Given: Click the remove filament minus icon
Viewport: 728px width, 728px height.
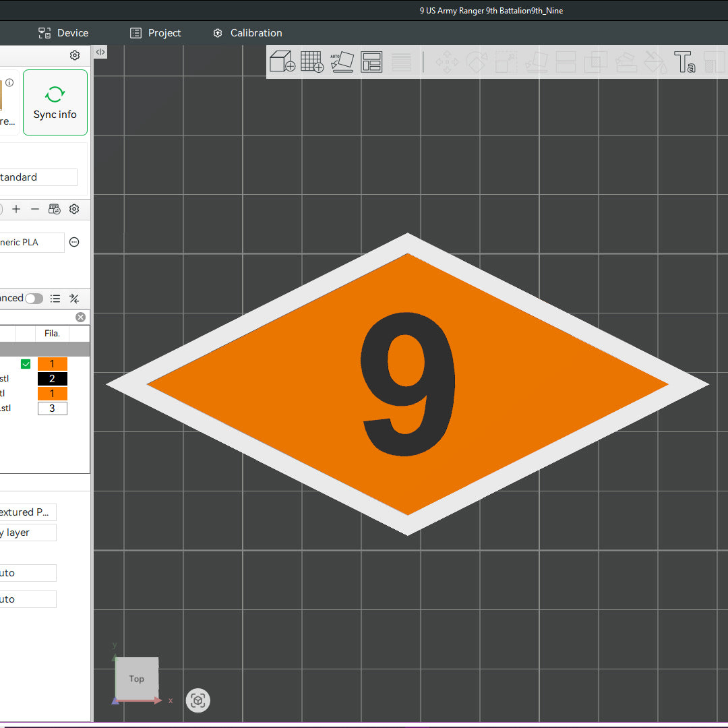Looking at the screenshot, I should click(35, 209).
